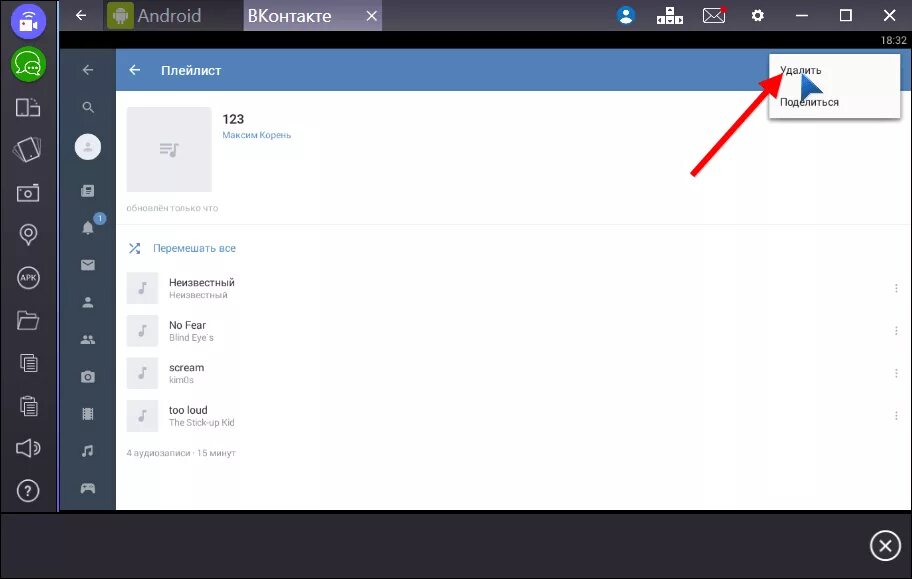Viewport: 912px width, 579px height.
Task: Close the ВКонтакте tab
Action: tap(372, 16)
